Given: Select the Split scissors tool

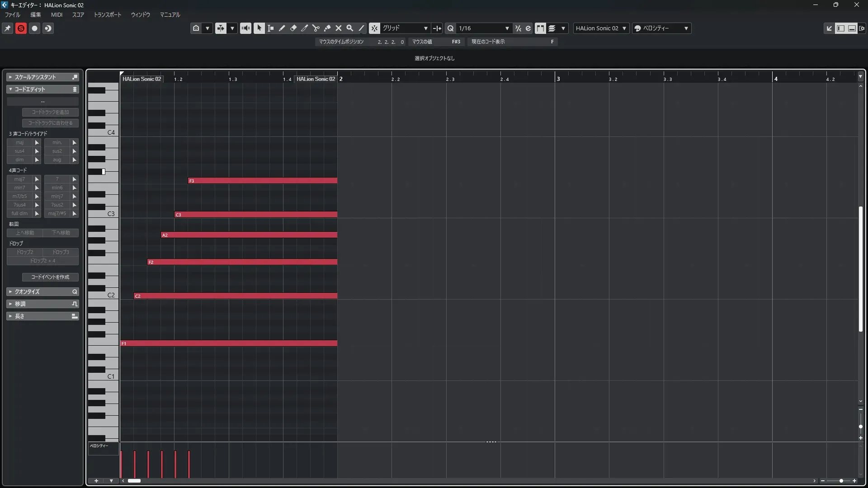Looking at the screenshot, I should pyautogui.click(x=316, y=28).
